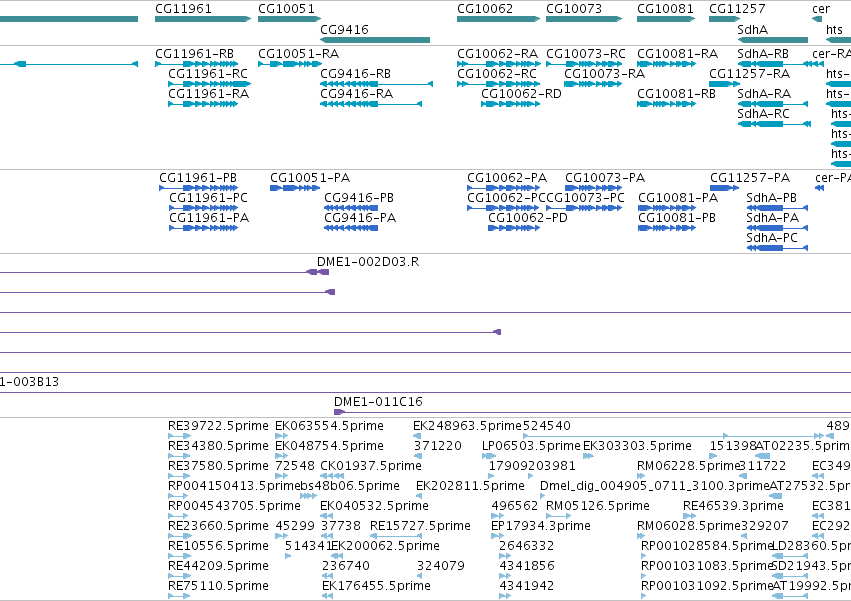Select EST LP06503.5prime

[x=489, y=456]
